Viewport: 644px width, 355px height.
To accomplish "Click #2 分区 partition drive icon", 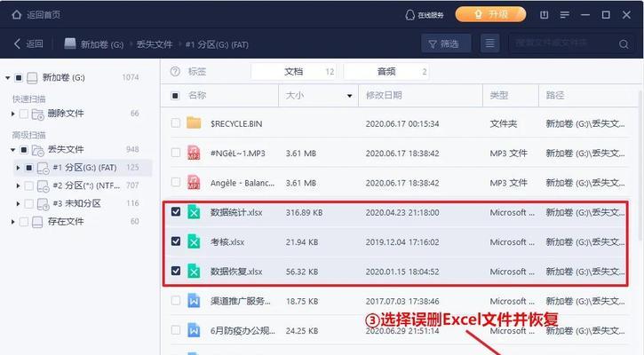I will [44, 185].
